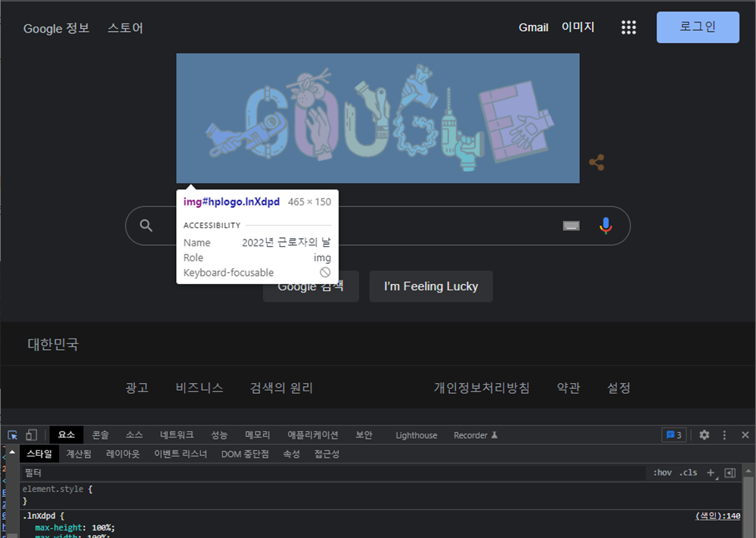Image resolution: width=756 pixels, height=538 pixels.
Task: Open the DevTools three-dot customize menu
Action: [724, 434]
